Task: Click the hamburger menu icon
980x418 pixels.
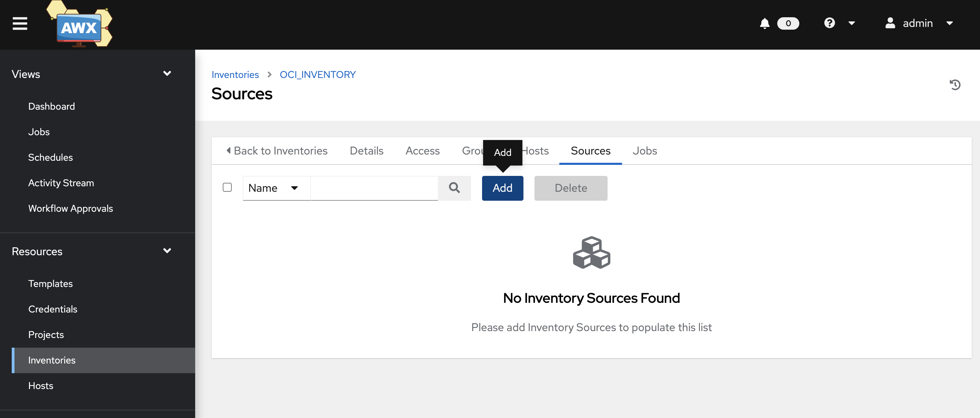Action: (20, 24)
